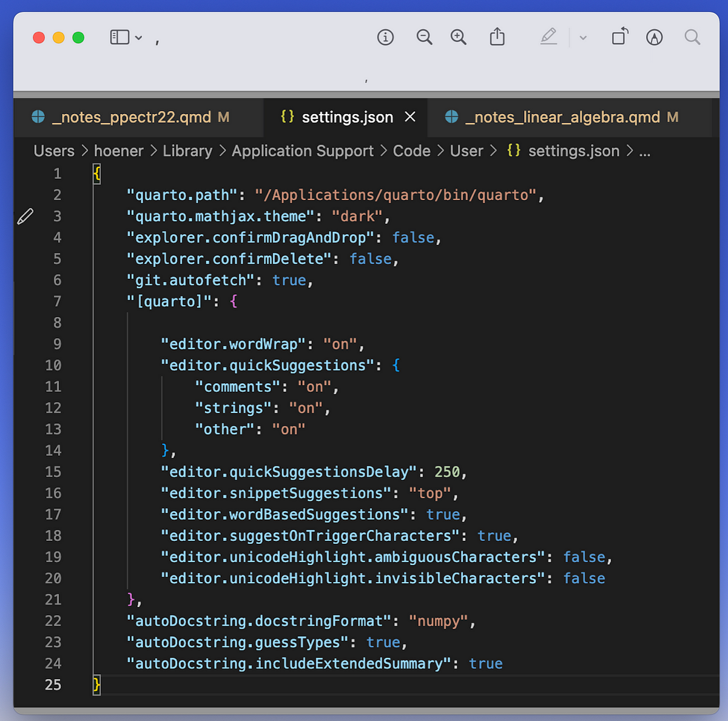Click "/Applications/quarto/bin/quarto" value

click(x=396, y=195)
